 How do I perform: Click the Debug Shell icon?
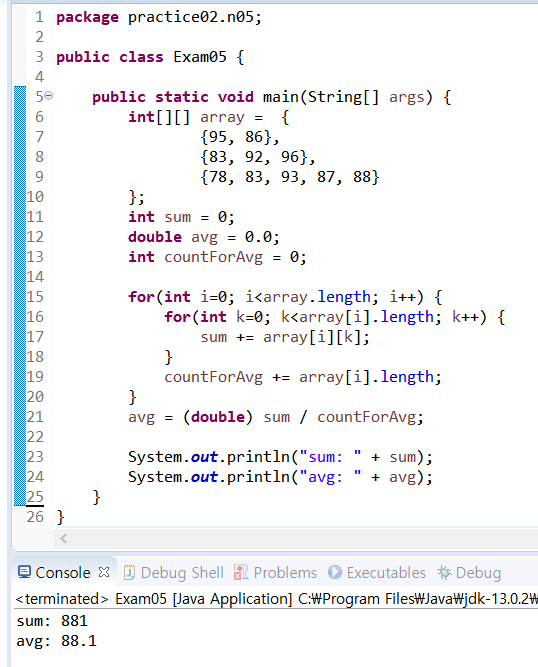pos(129,573)
